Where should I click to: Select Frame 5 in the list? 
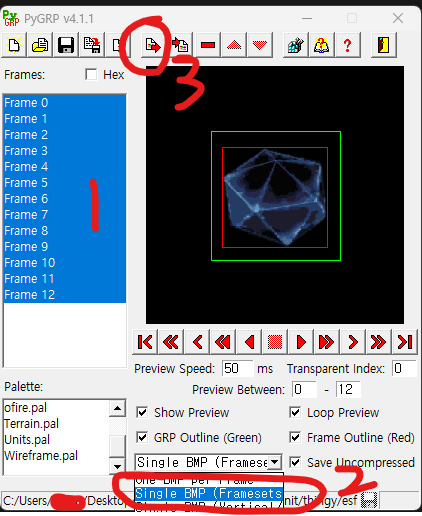tap(65, 183)
